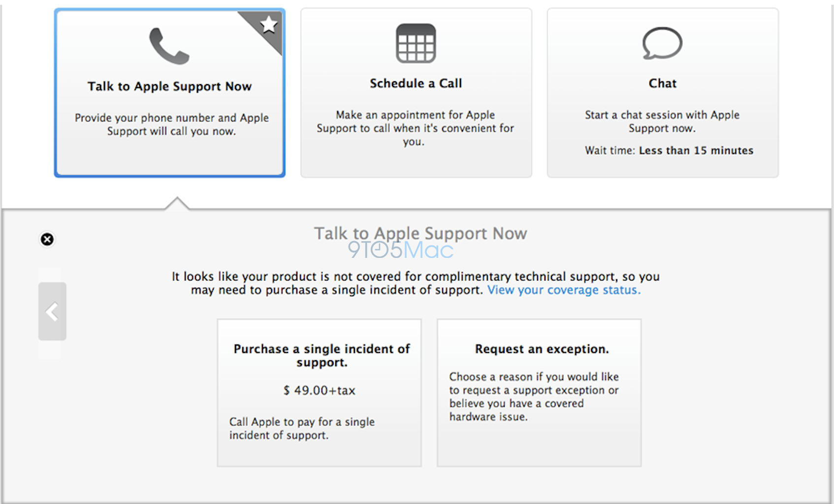Image resolution: width=834 pixels, height=504 pixels.
Task: Select the Talk to Apple Support Now card title
Action: tap(169, 87)
